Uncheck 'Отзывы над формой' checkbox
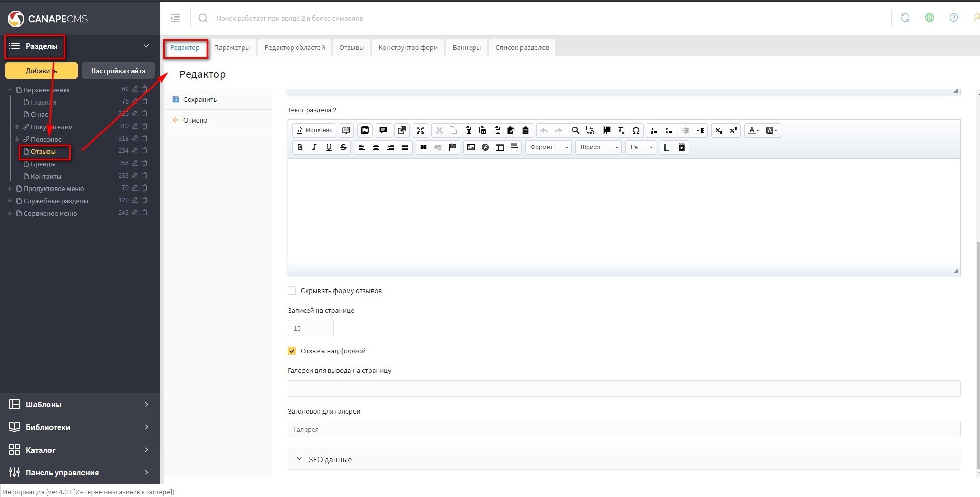The image size is (980, 497). 292,351
